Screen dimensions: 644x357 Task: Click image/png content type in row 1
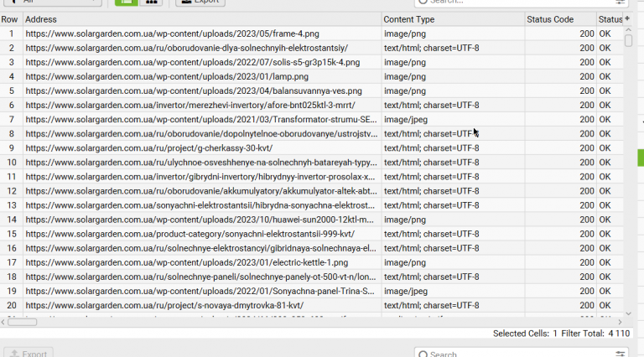click(404, 34)
